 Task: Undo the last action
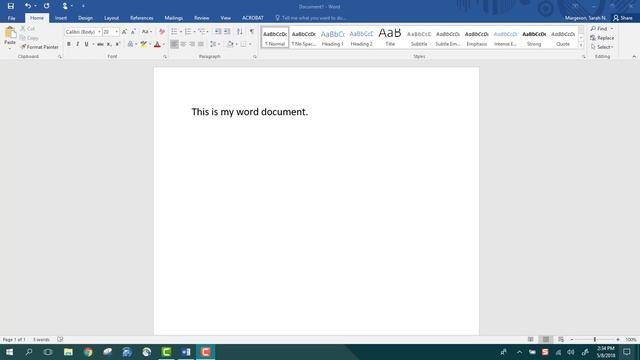tap(27, 6)
